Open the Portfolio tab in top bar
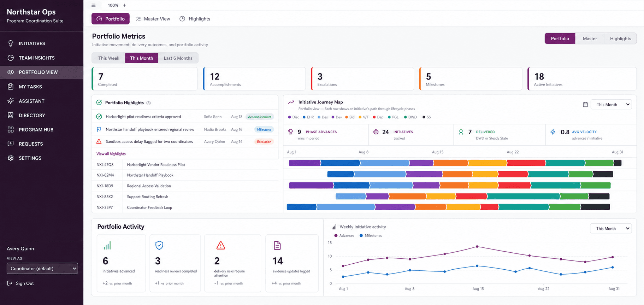 pyautogui.click(x=111, y=19)
